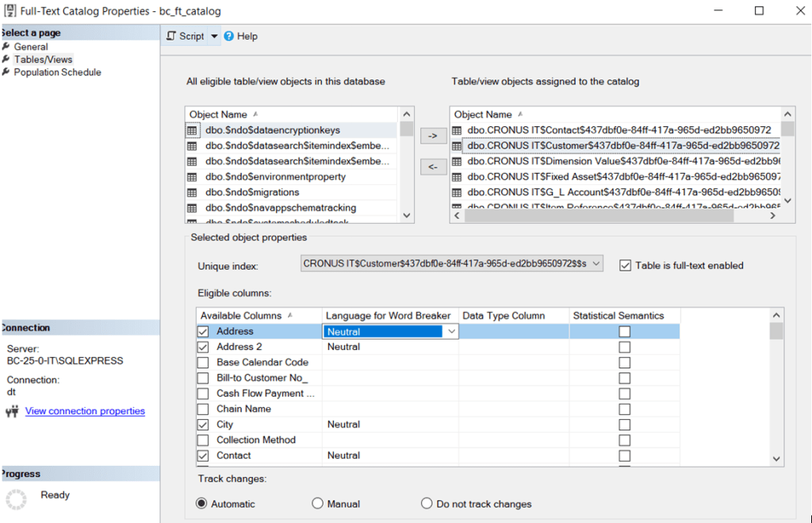
Task: Toggle 'Table is full-text enabled' checkbox
Action: click(625, 265)
